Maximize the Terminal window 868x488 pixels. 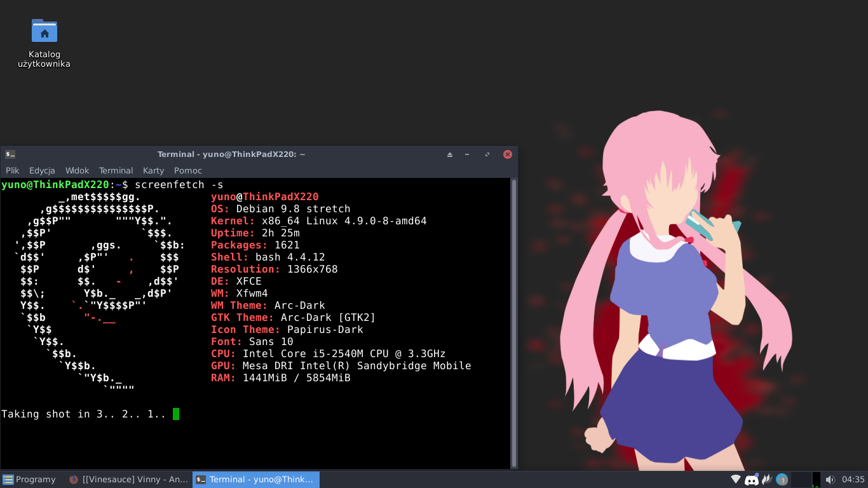coord(487,154)
